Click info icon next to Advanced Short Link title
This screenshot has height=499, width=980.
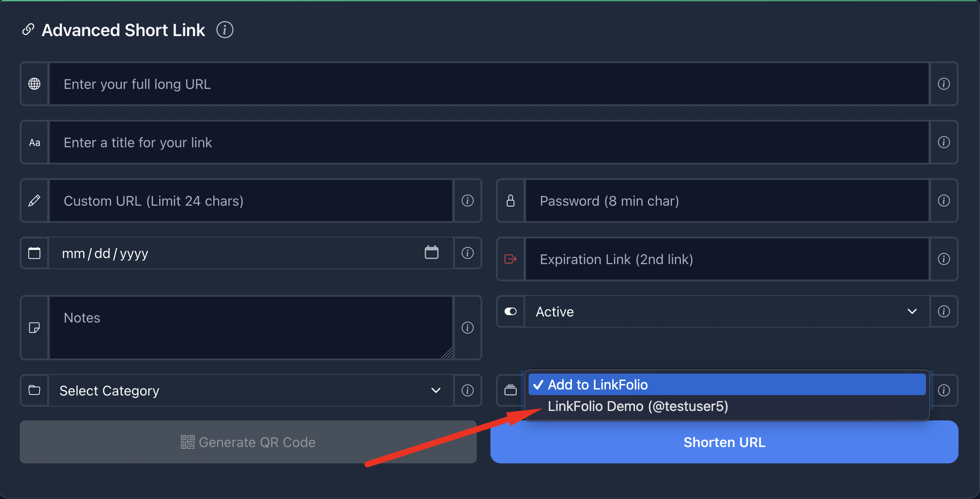tap(224, 30)
